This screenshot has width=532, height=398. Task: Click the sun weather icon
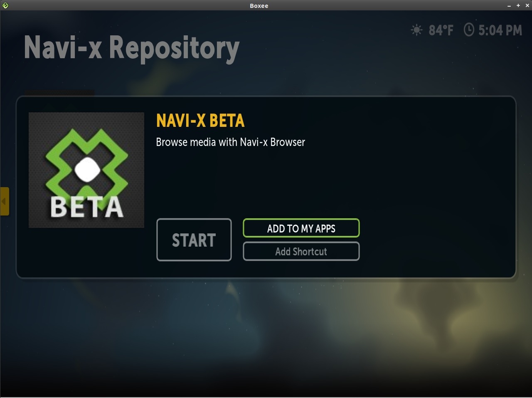[x=416, y=30]
